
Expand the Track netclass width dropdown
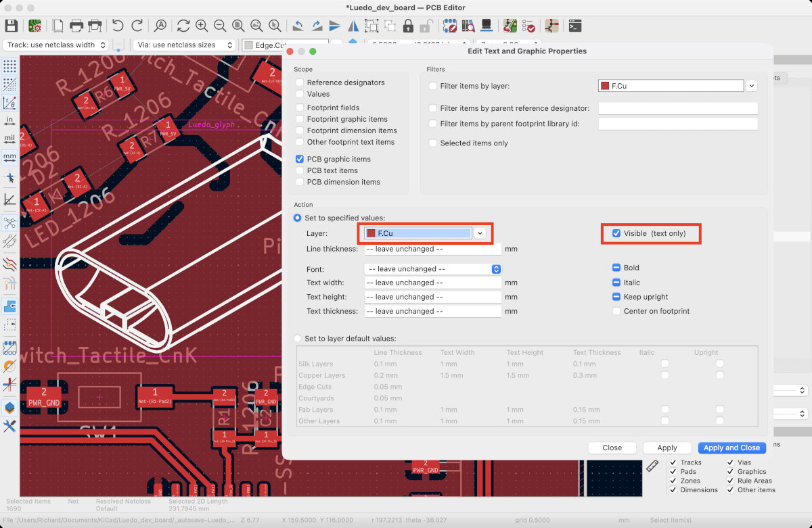pyautogui.click(x=55, y=45)
